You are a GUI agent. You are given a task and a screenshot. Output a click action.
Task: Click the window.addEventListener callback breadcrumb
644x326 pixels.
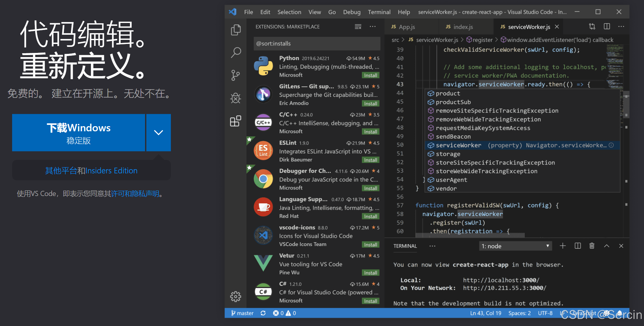click(x=557, y=40)
